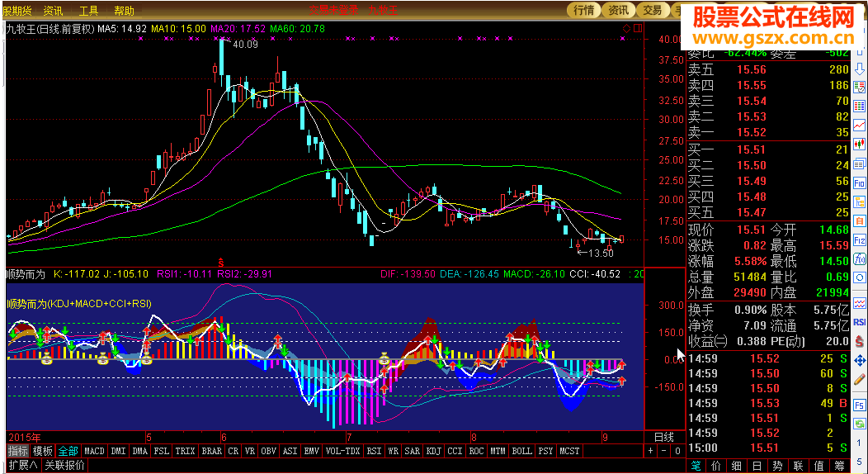The height and width of the screenshot is (474, 868).
Task: Click the 交易 button at top
Action: 652,10
